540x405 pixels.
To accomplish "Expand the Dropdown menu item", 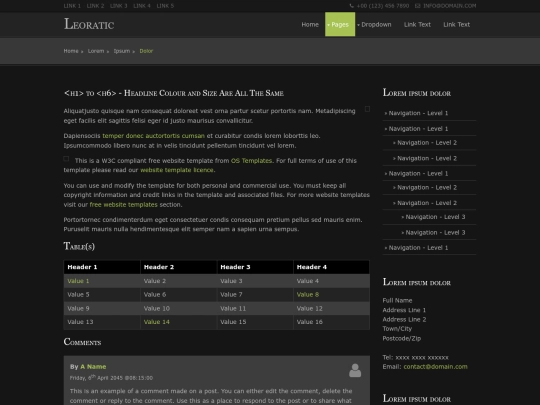I will click(374, 24).
